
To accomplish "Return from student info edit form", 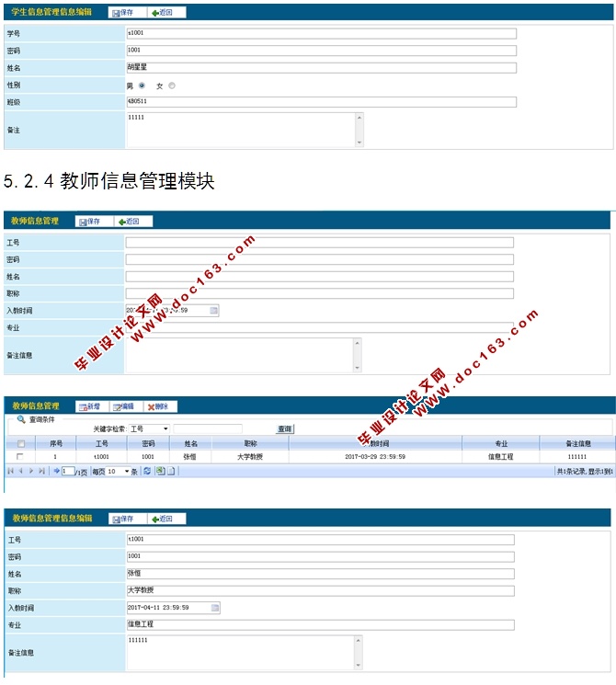I will [x=166, y=13].
